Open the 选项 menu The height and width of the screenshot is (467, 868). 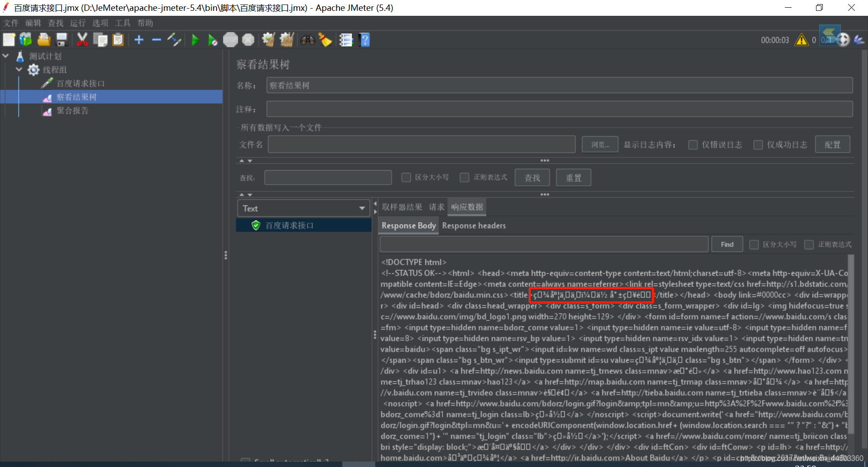100,23
